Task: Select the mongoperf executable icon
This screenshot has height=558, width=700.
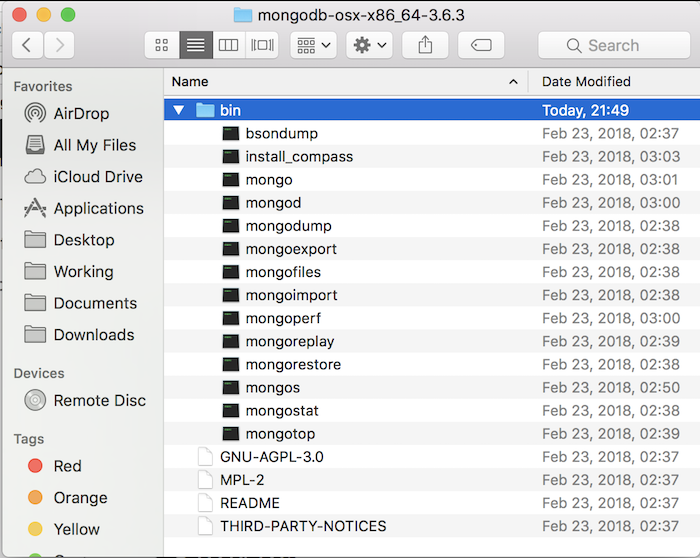Action: (x=231, y=318)
